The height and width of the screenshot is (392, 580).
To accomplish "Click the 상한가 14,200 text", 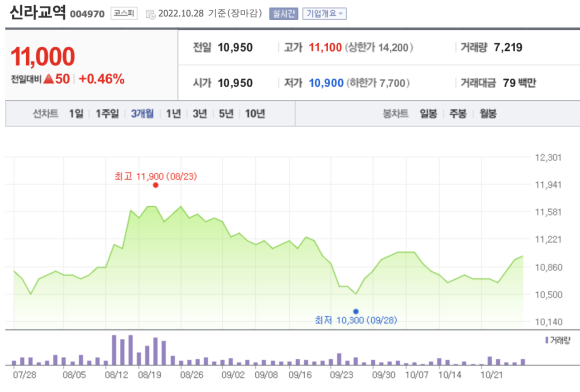I will [x=379, y=47].
